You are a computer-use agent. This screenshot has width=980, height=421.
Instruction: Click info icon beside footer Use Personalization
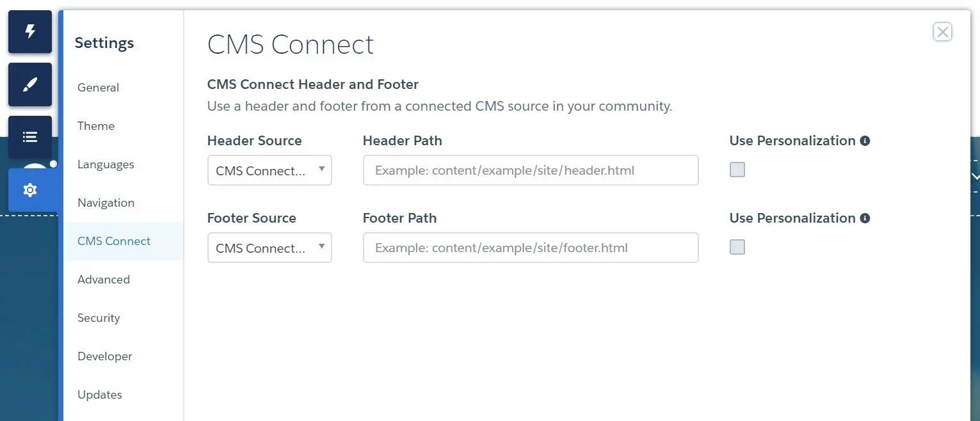pos(865,218)
